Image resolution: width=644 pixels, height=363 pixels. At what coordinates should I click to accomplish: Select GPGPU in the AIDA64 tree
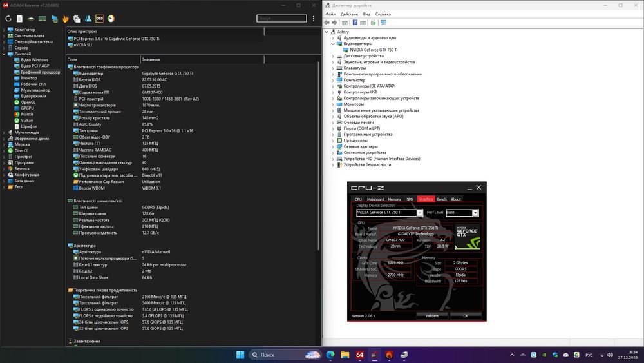[27, 108]
